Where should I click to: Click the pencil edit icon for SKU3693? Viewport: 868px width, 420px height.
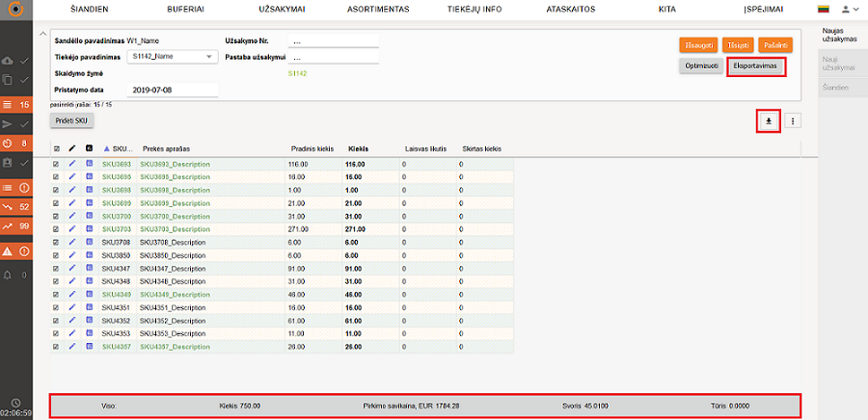point(72,165)
